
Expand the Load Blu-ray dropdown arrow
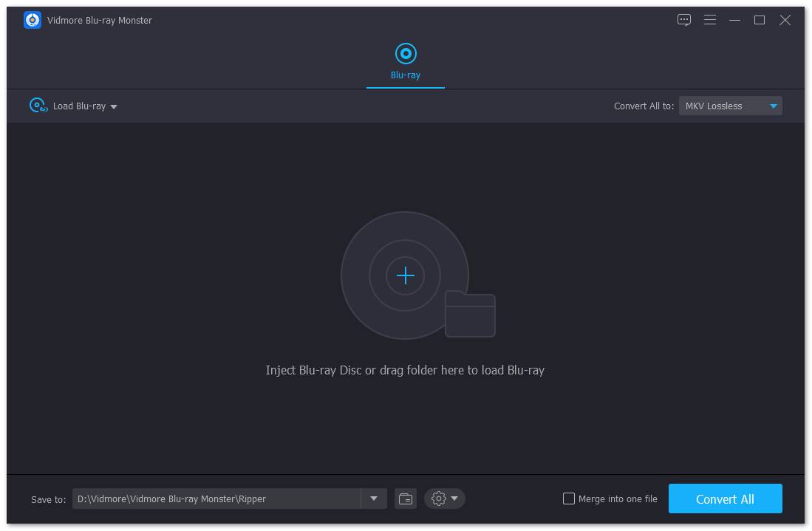(x=114, y=106)
